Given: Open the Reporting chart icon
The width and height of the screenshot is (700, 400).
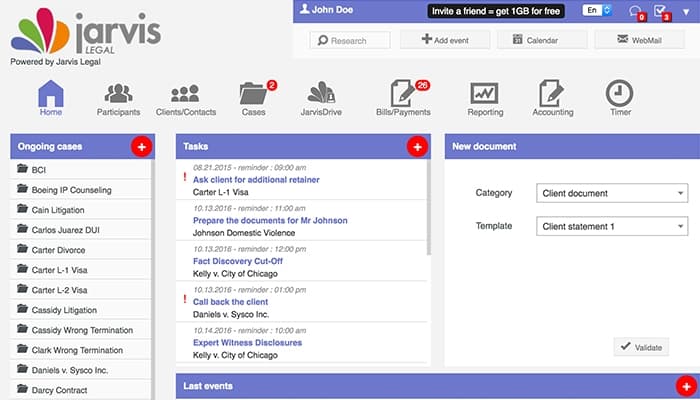Looking at the screenshot, I should coord(485,94).
